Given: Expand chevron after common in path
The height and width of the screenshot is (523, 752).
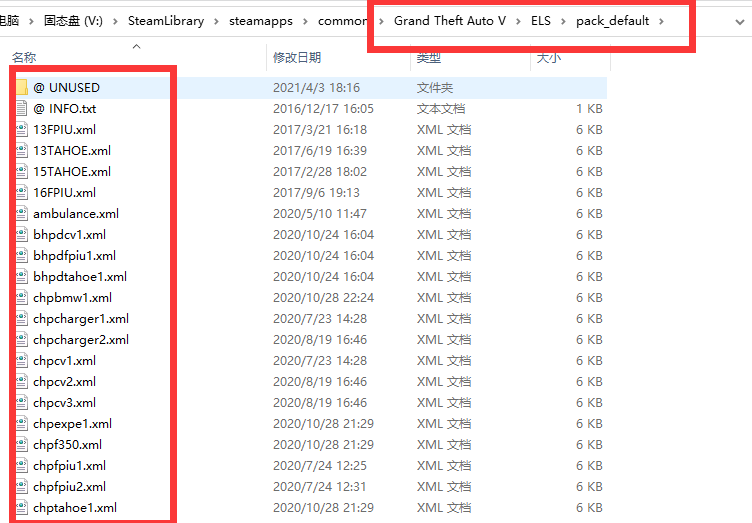Looking at the screenshot, I should pyautogui.click(x=381, y=22).
